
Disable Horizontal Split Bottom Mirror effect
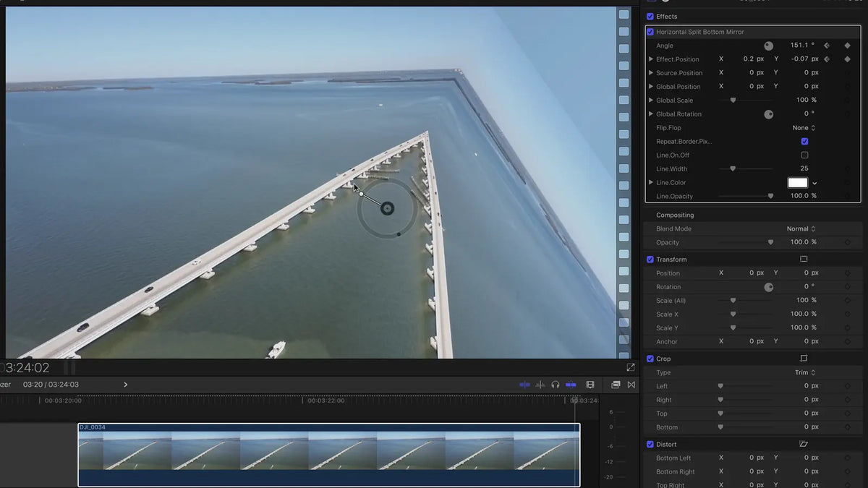[650, 32]
